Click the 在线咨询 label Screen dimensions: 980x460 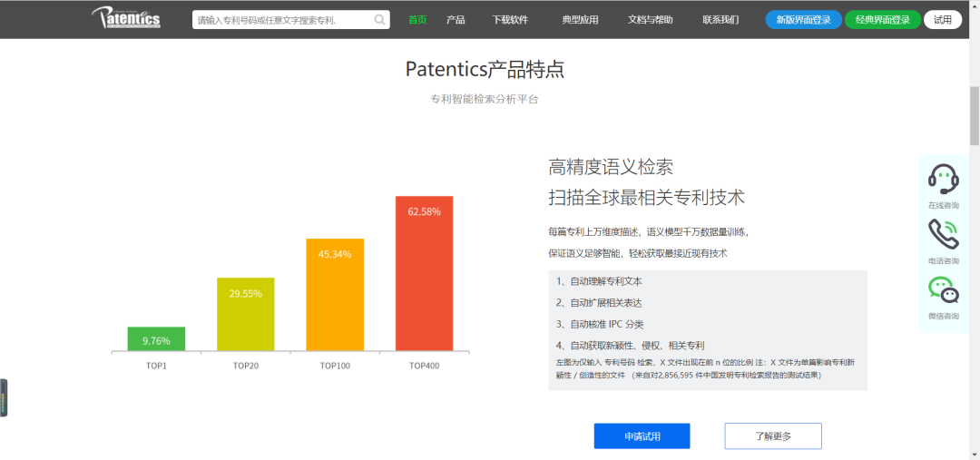click(x=943, y=205)
